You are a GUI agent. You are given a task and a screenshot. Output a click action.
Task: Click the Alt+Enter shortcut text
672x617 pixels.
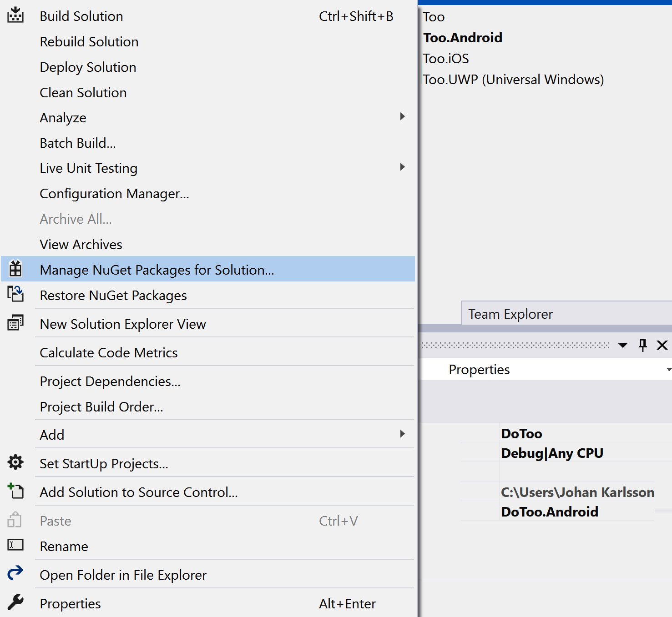[x=348, y=604]
